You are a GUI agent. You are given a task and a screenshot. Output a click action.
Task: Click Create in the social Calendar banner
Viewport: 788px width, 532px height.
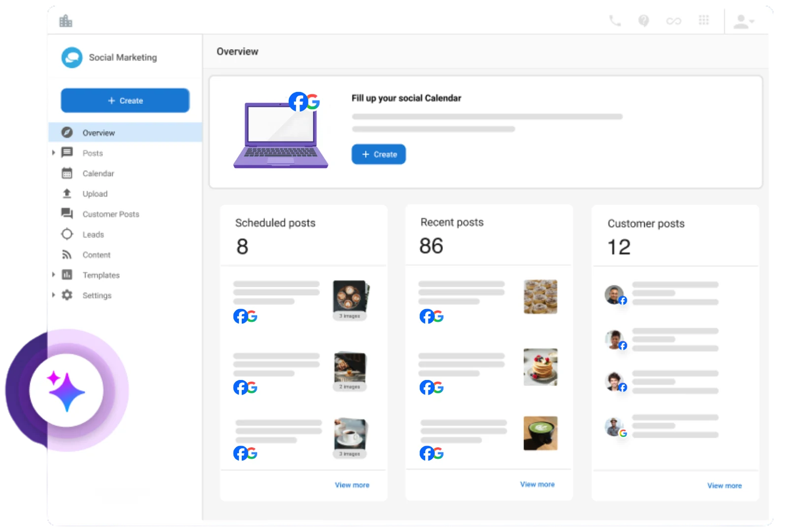point(379,154)
